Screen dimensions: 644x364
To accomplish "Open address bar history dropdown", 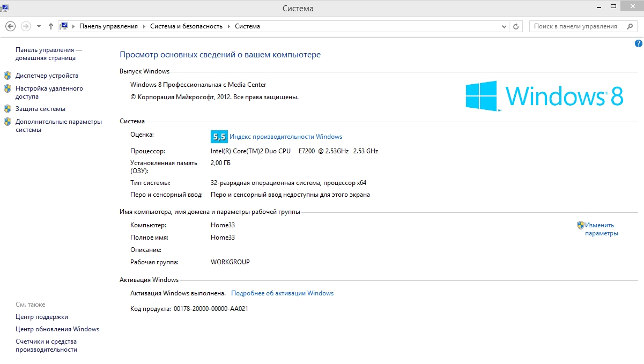I will (504, 26).
